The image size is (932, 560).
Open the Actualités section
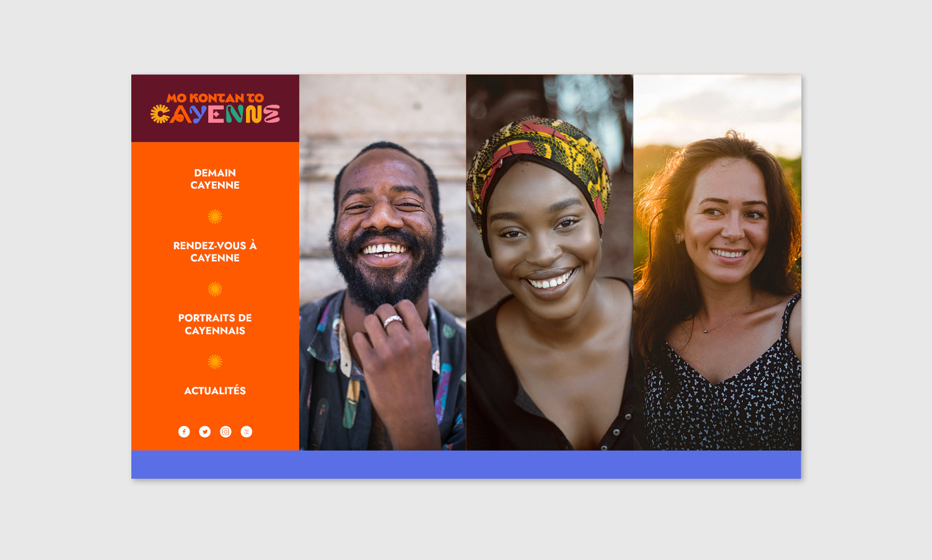(215, 391)
